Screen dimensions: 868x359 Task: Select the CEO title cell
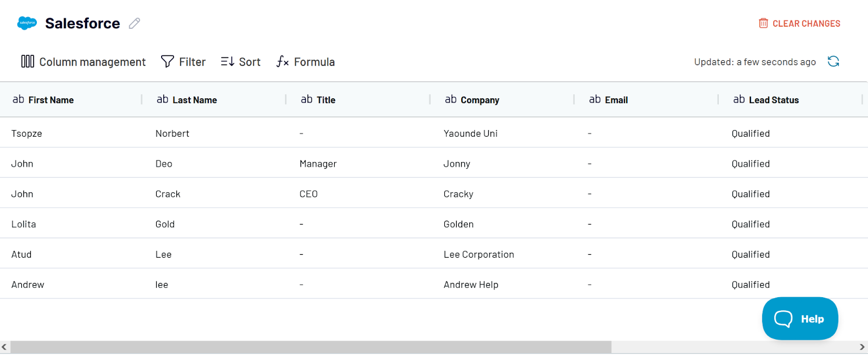(x=309, y=194)
